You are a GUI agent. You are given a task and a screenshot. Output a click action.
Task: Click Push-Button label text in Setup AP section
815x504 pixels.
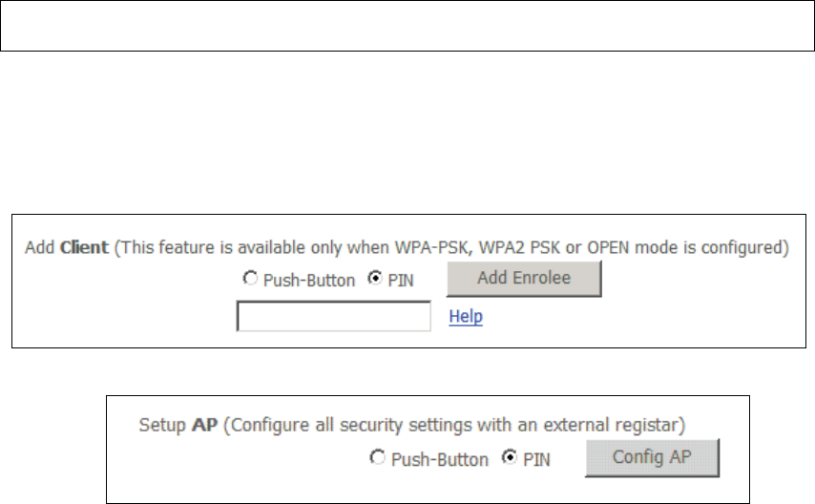point(440,460)
